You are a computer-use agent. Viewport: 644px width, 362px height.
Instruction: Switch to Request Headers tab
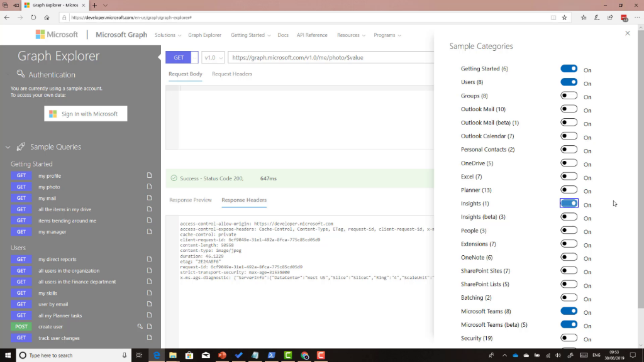(232, 74)
